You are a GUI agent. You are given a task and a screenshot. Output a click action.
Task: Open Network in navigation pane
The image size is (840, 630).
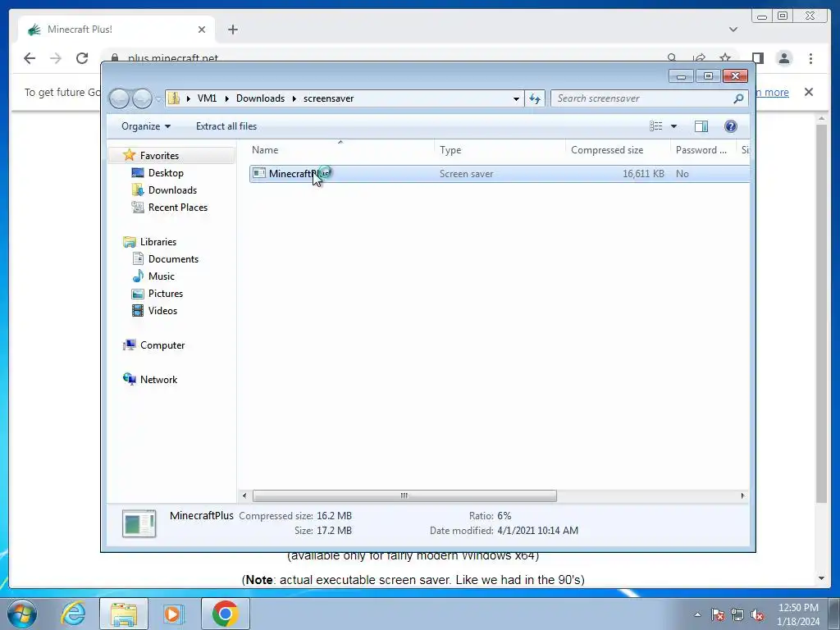[158, 379]
